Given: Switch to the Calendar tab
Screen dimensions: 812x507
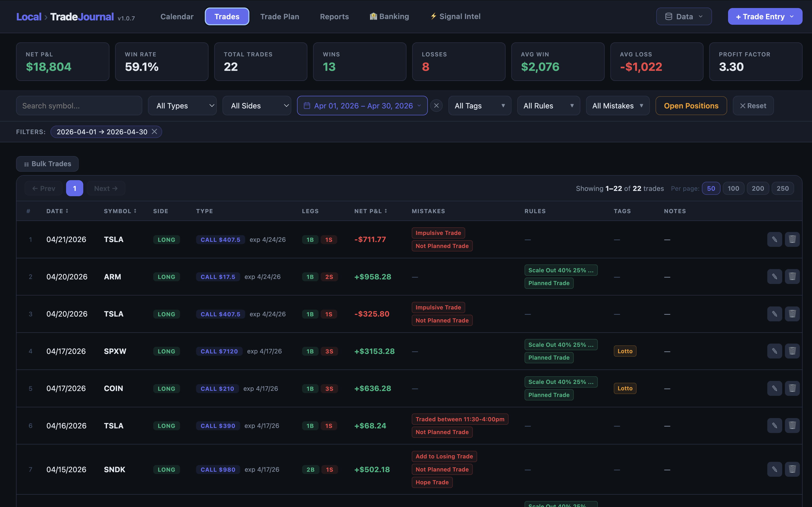Looking at the screenshot, I should click(x=177, y=17).
